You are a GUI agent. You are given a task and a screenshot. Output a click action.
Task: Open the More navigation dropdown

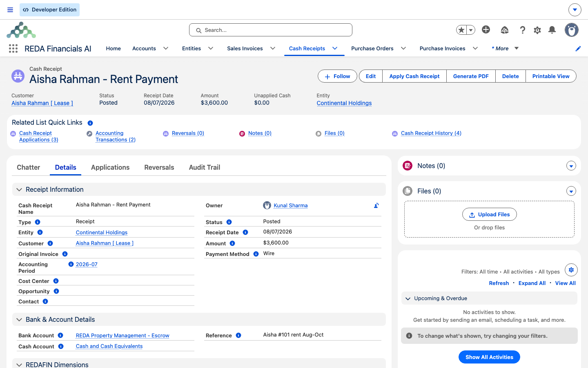pos(505,48)
